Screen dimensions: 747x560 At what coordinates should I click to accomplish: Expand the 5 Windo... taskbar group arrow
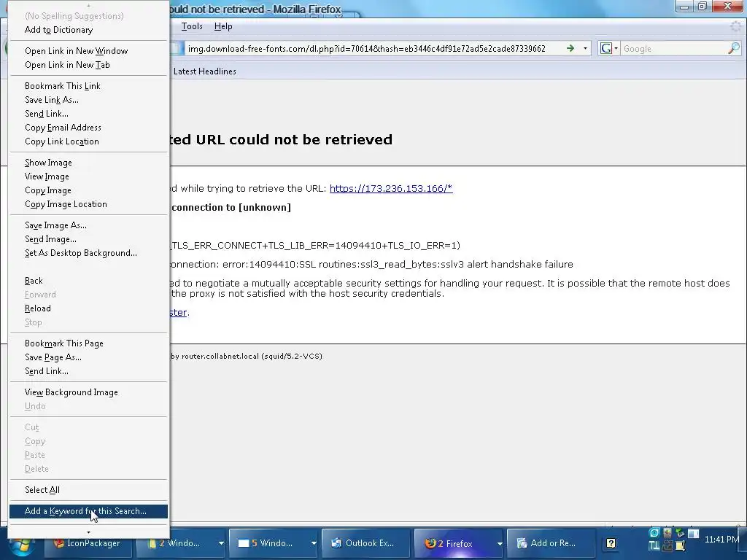coord(314,543)
